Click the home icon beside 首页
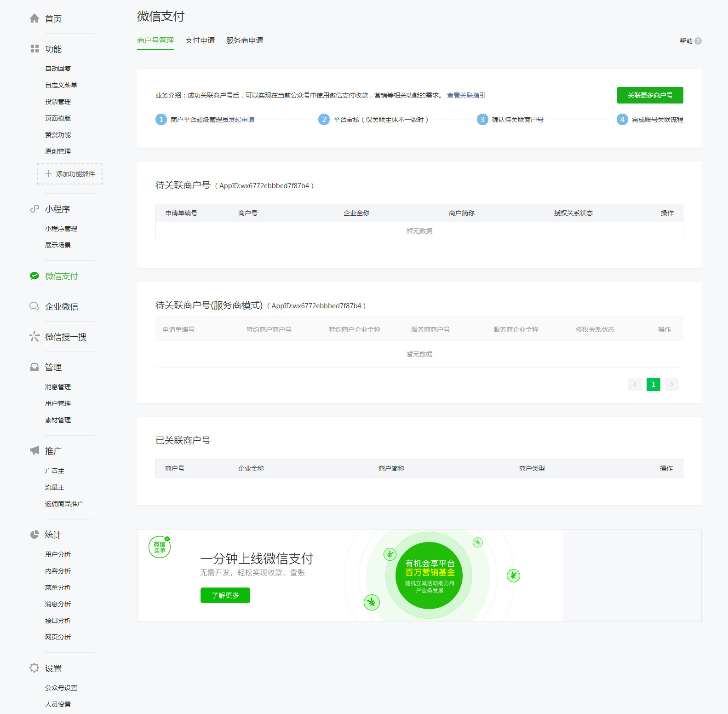 click(x=34, y=18)
